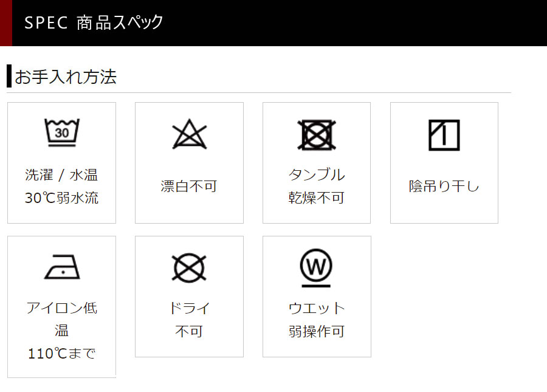Click the empty space right of wet clean card
This screenshot has height=392, width=547.
(444, 297)
